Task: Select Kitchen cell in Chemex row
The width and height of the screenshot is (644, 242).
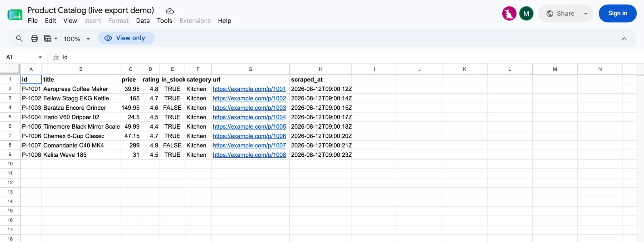Action: (x=198, y=136)
